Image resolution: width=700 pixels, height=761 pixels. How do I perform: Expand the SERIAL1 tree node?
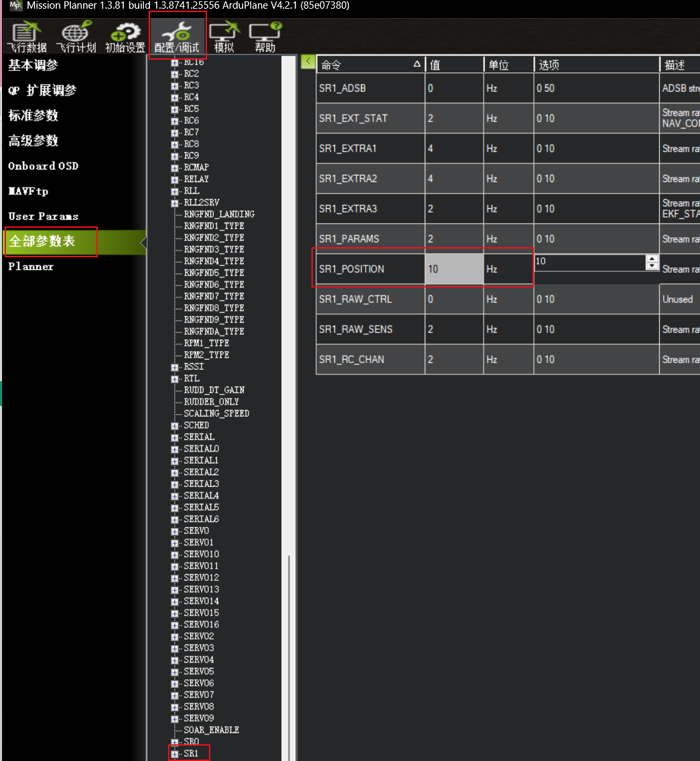[x=175, y=461]
